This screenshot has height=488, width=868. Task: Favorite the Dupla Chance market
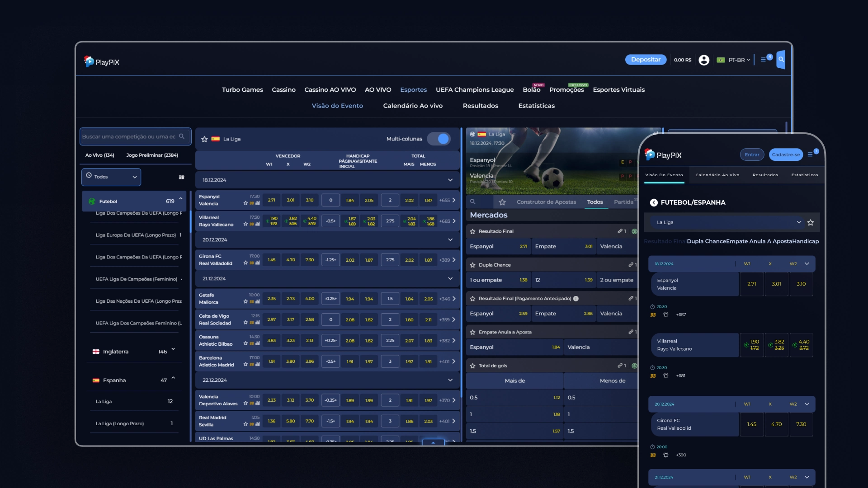pyautogui.click(x=472, y=265)
